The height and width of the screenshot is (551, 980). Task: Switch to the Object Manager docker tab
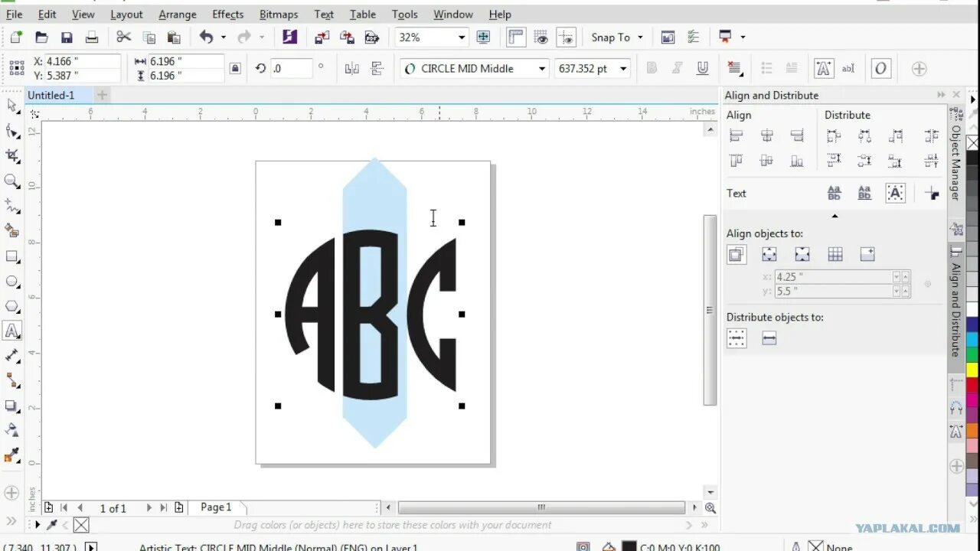[955, 161]
